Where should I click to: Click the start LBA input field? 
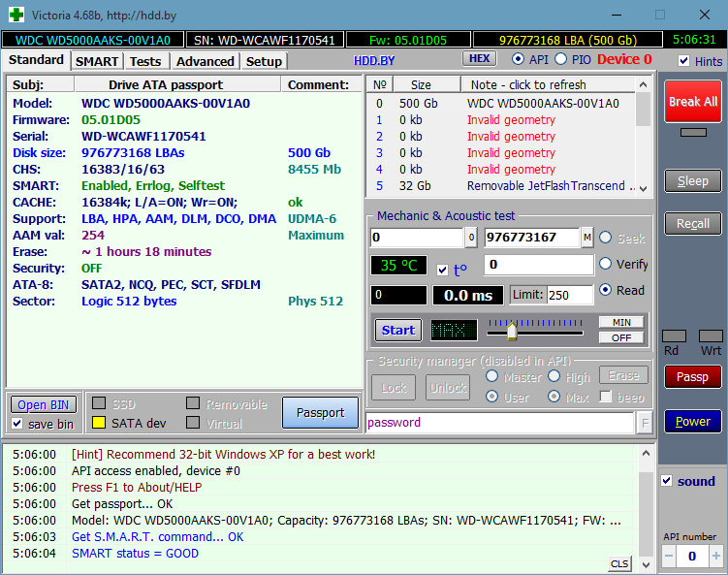pos(417,238)
